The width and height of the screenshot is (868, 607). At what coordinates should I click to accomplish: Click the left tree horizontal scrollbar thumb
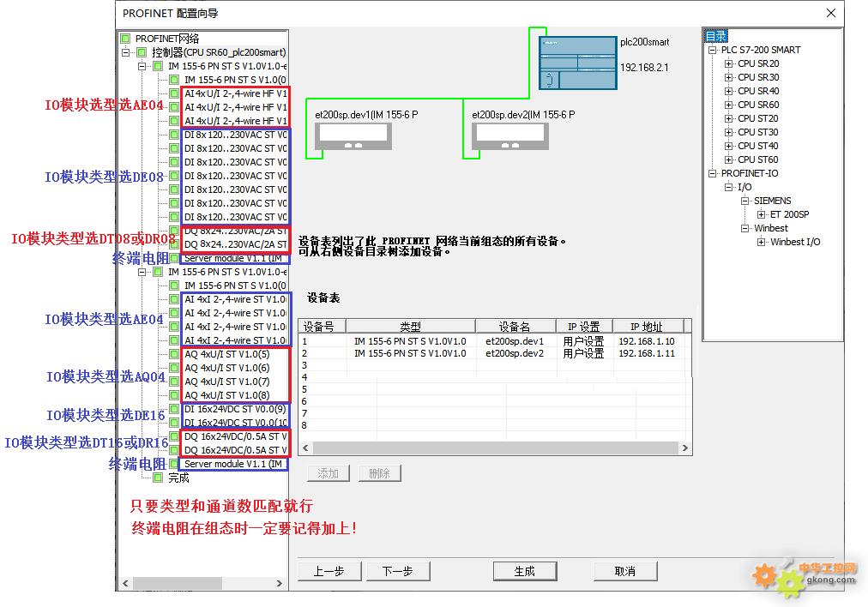pos(178,583)
